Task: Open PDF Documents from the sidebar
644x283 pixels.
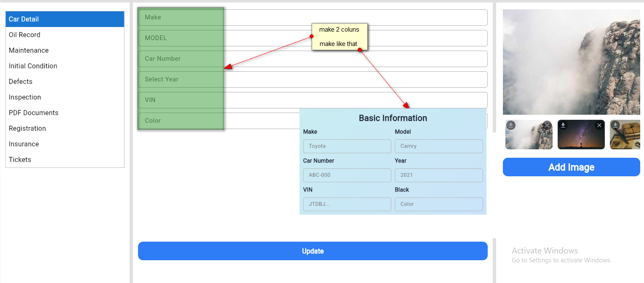Action: point(34,113)
